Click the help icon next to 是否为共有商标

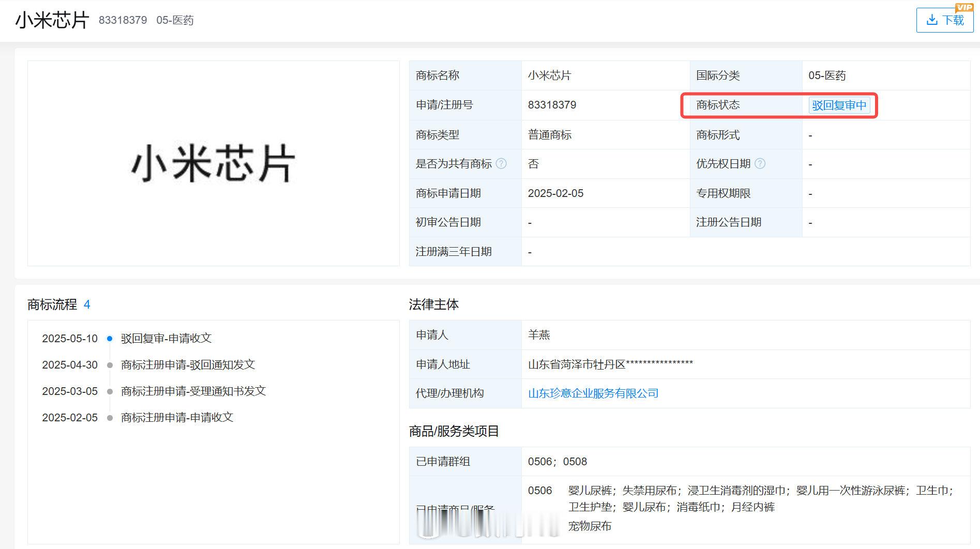click(501, 164)
